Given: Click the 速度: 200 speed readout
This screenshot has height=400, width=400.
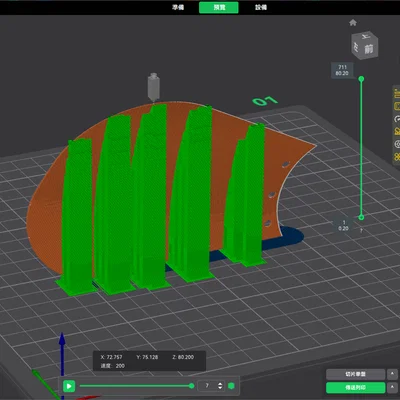Looking at the screenshot, I should pos(113,366).
